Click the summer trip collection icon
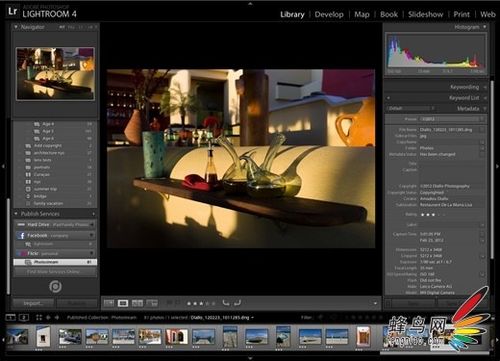Viewport: 500px width, 361px height. click(28, 189)
